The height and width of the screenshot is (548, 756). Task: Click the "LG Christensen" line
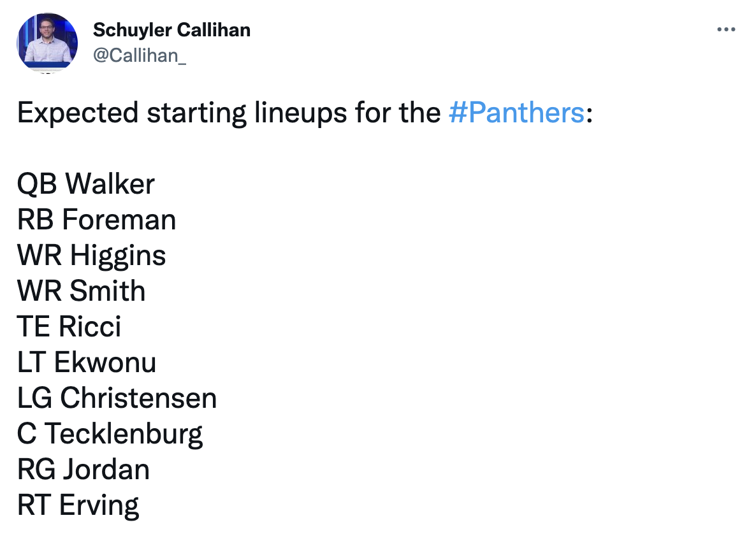117,398
